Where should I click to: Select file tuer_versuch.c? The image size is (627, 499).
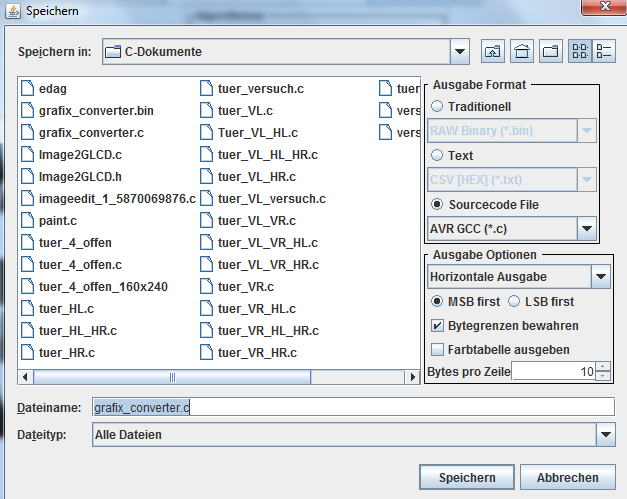coord(252,88)
